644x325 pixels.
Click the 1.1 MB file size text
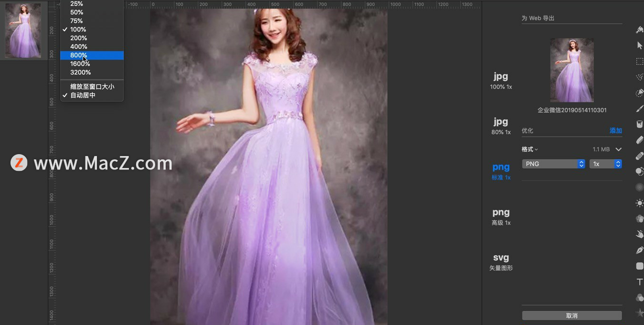601,149
